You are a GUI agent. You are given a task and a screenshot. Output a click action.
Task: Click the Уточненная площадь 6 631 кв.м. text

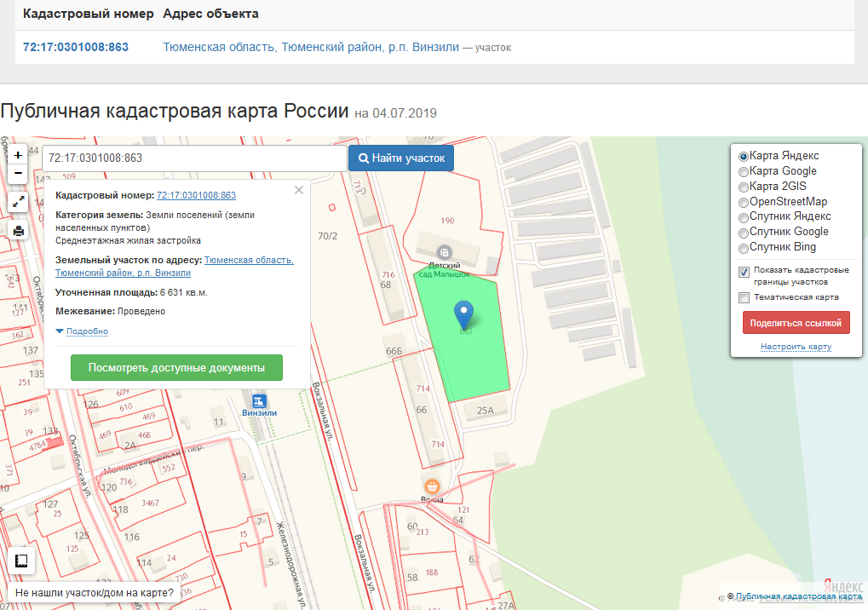tap(131, 292)
